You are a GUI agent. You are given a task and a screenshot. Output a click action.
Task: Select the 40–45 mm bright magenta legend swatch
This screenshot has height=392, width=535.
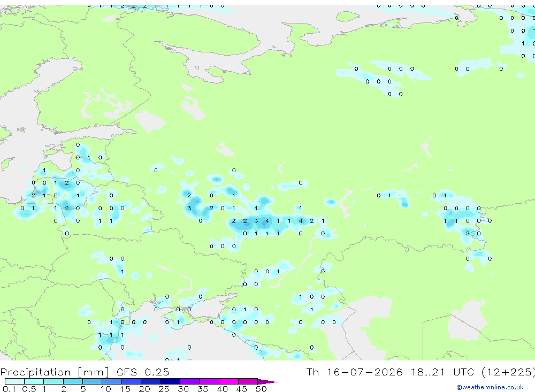(x=228, y=381)
